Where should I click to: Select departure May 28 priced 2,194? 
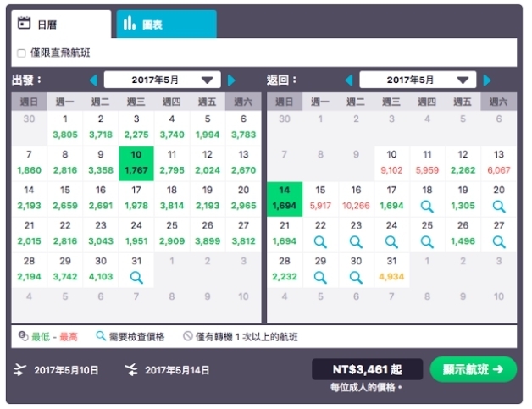29,270
